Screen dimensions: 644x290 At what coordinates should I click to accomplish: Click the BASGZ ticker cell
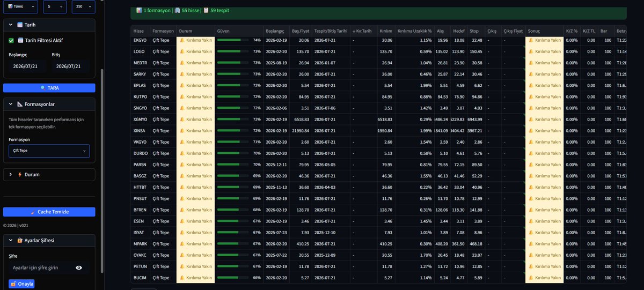pyautogui.click(x=140, y=176)
